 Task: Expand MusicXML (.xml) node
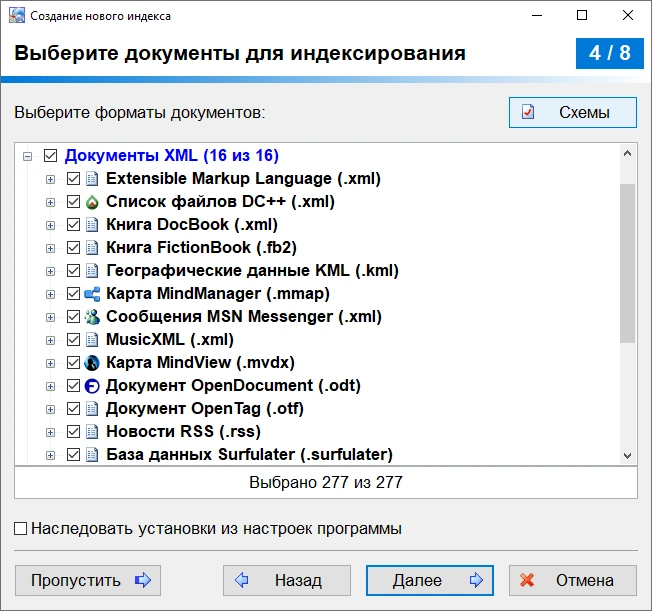tap(50, 341)
